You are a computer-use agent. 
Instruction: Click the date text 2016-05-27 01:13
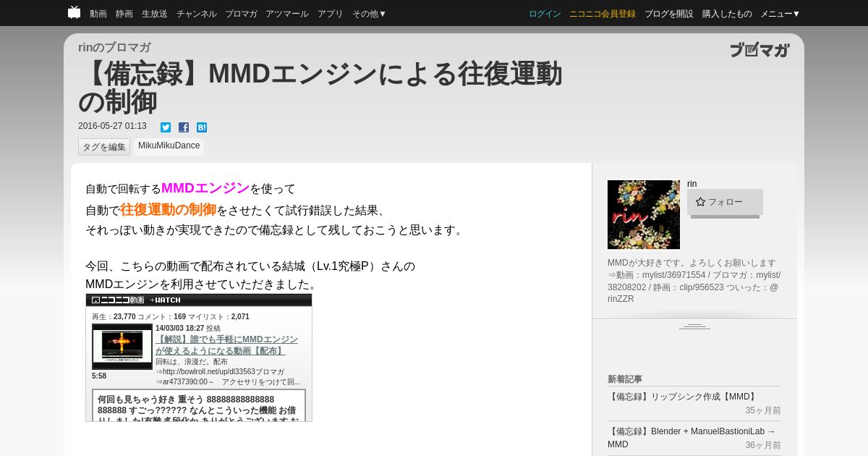(x=112, y=126)
